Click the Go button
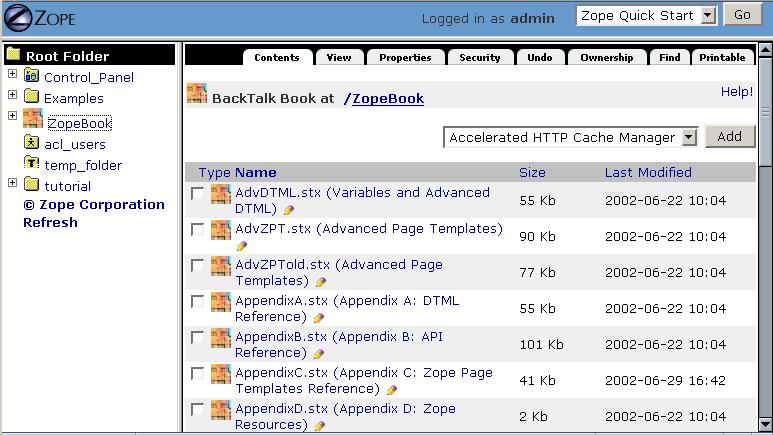 coord(742,15)
